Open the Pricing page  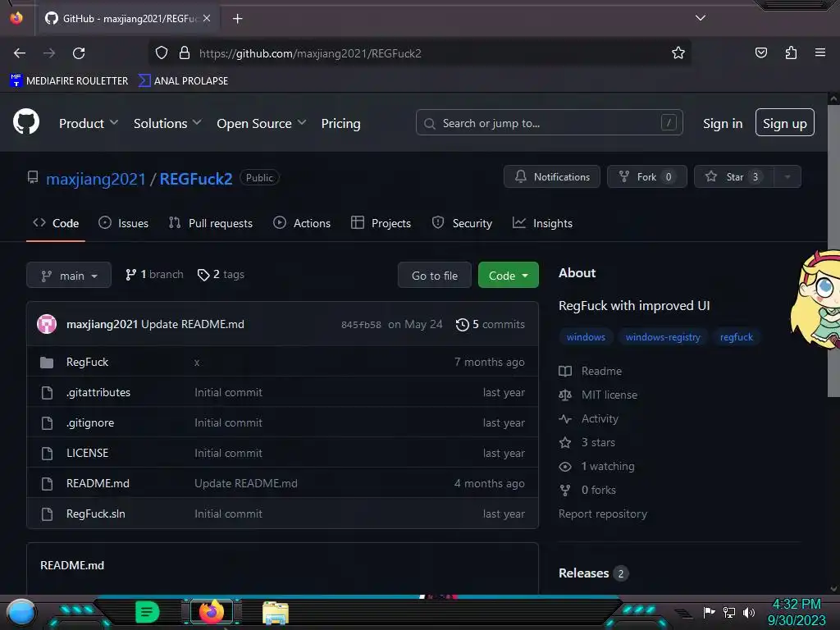click(340, 123)
